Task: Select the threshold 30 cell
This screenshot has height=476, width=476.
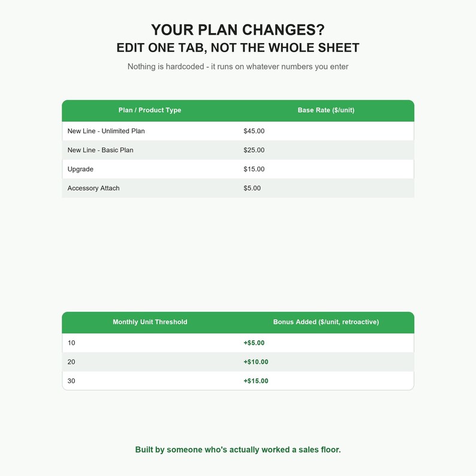Action: pyautogui.click(x=150, y=381)
